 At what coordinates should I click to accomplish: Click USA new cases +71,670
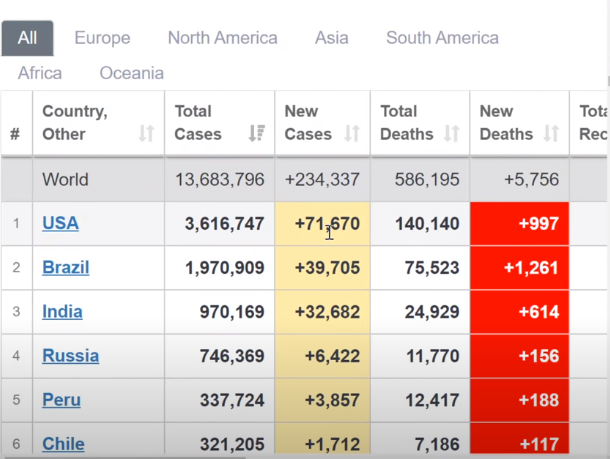[x=327, y=224]
